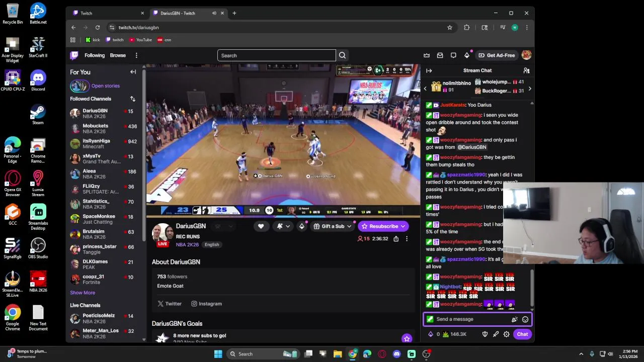Click the English language tag
This screenshot has width=644, height=362.
point(212,245)
